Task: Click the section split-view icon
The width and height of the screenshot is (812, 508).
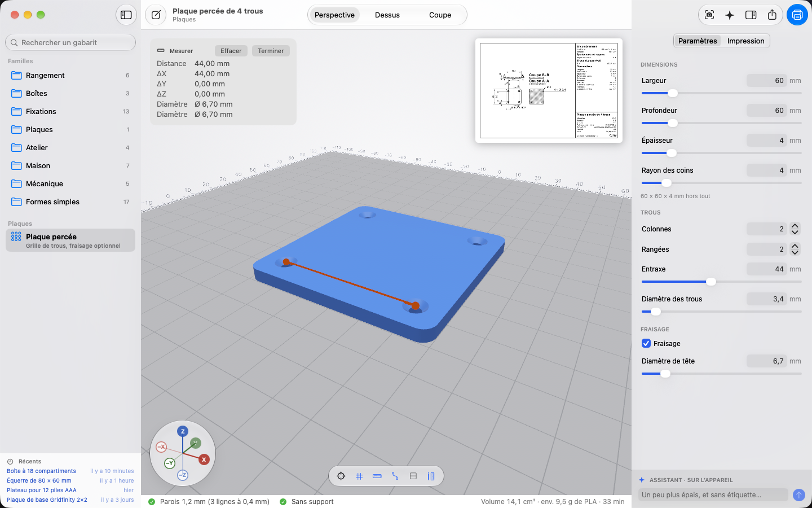Action: click(x=413, y=476)
